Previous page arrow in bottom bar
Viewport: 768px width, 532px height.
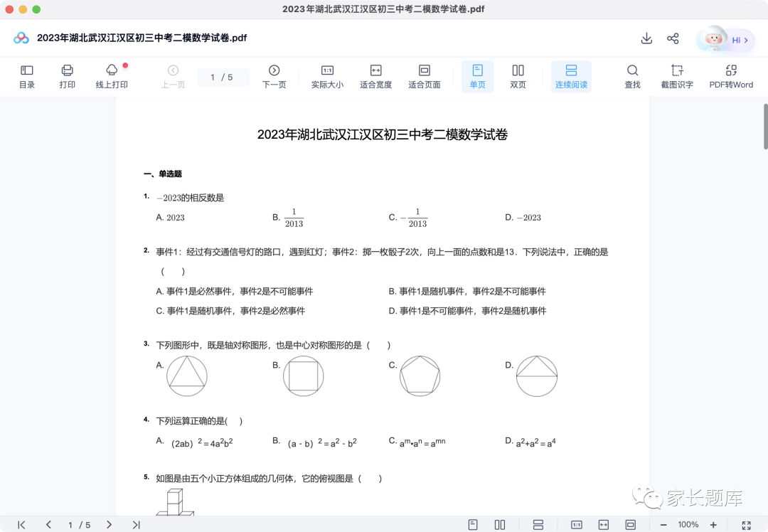click(x=48, y=525)
